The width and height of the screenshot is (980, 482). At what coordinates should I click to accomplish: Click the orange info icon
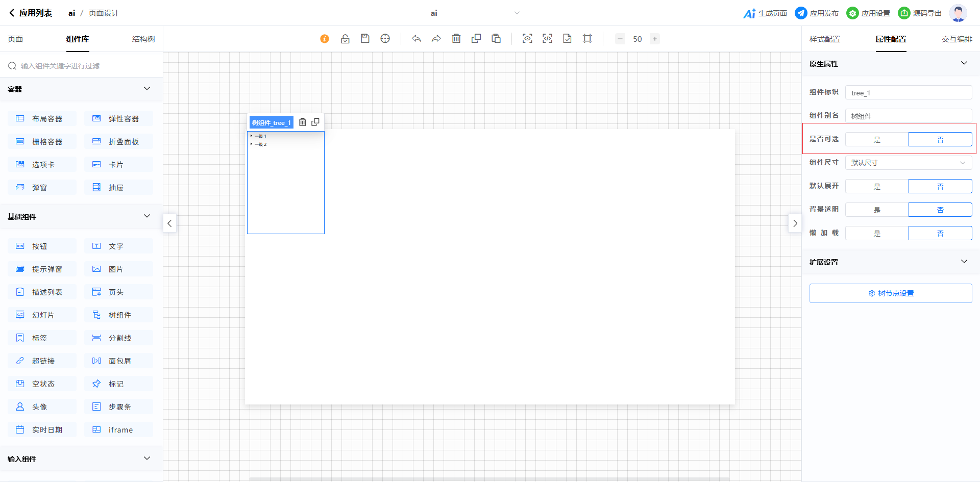[x=325, y=39]
